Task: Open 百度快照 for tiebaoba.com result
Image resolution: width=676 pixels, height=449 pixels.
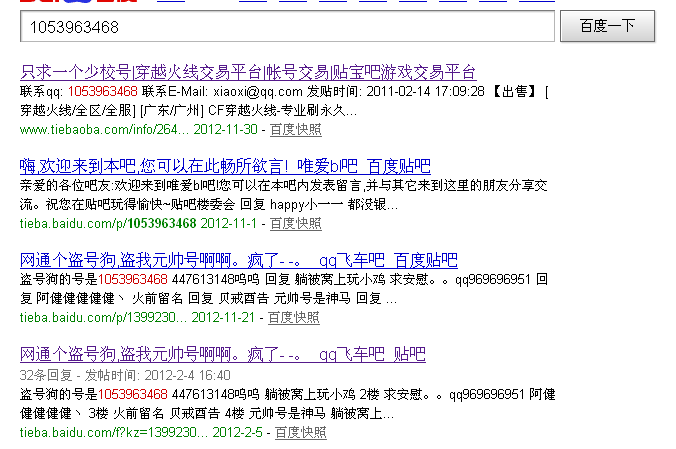Action: (x=296, y=129)
